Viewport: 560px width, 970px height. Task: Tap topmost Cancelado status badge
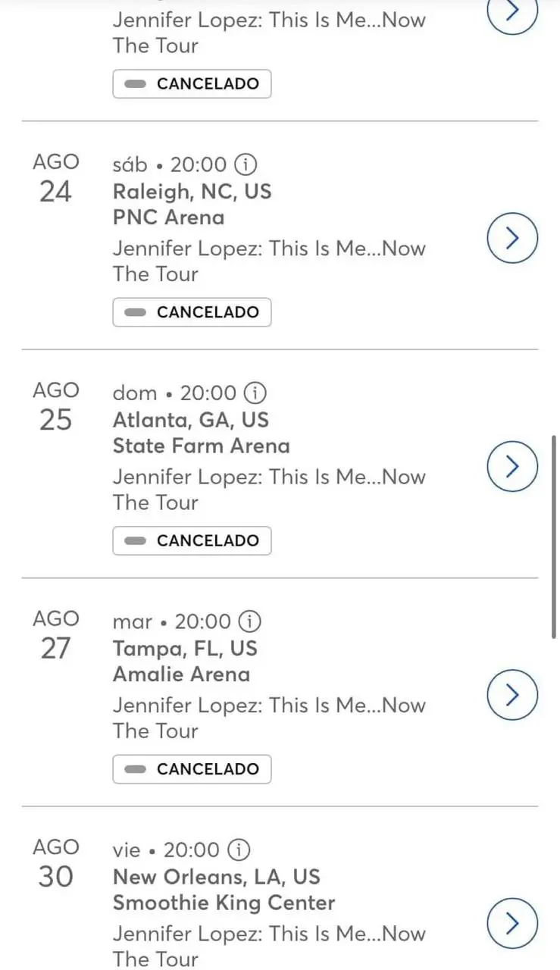point(192,83)
